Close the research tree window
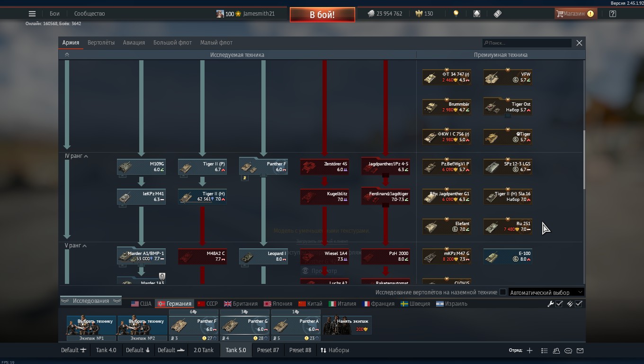Screen dimensions: 644x364 579,43
